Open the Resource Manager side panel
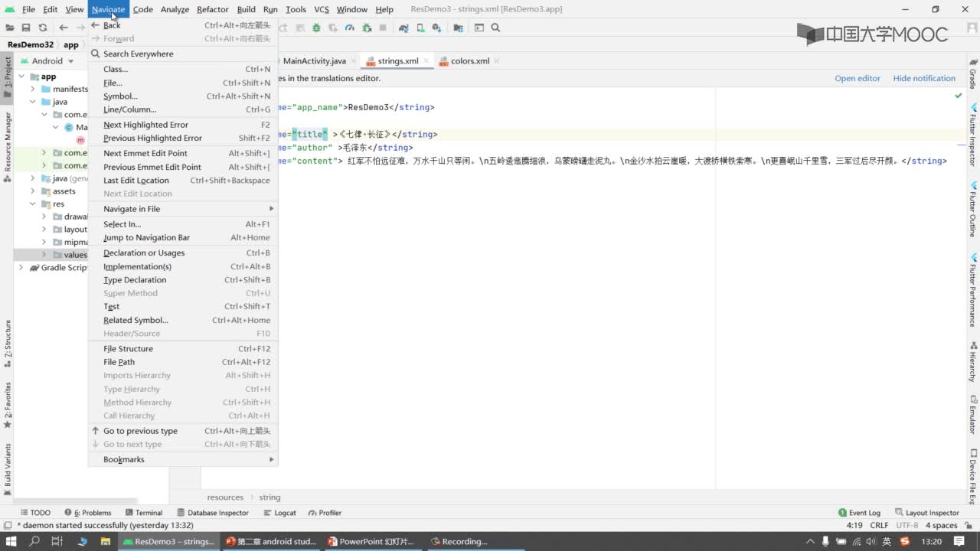 point(8,147)
